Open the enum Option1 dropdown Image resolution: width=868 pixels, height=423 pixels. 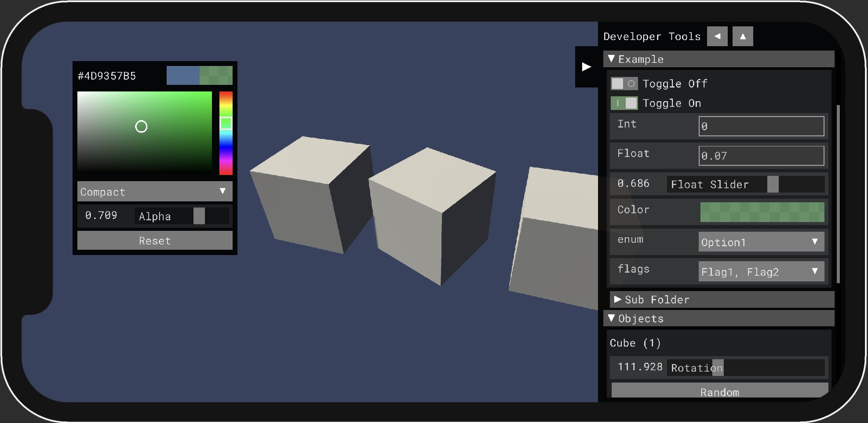[x=761, y=242]
